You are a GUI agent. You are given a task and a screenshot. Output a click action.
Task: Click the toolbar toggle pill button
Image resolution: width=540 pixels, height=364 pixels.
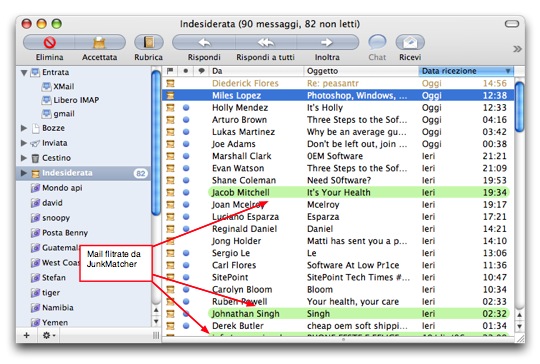(512, 24)
